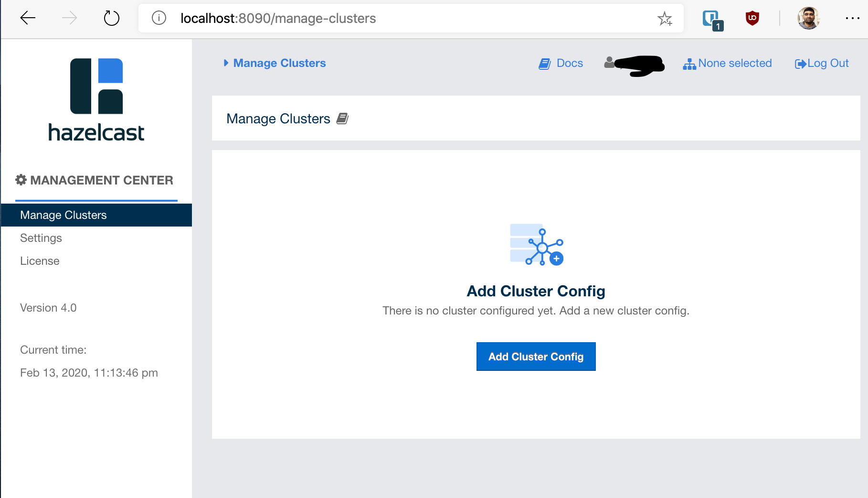This screenshot has width=868, height=498.
Task: Click the current time value
Action: pyautogui.click(x=89, y=373)
